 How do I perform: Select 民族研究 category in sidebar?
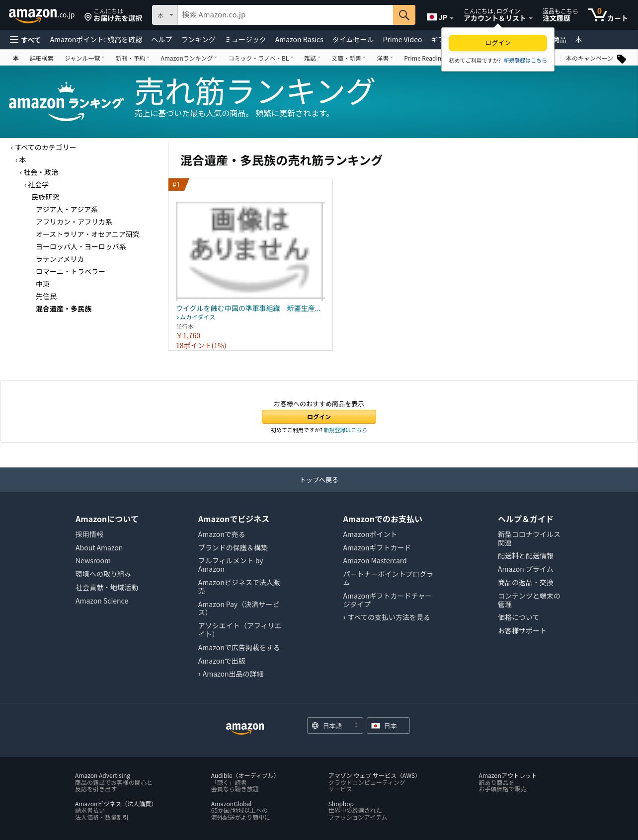[x=45, y=197]
